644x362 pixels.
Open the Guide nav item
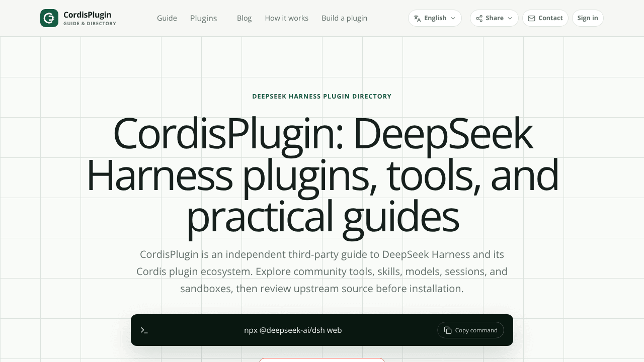(167, 18)
